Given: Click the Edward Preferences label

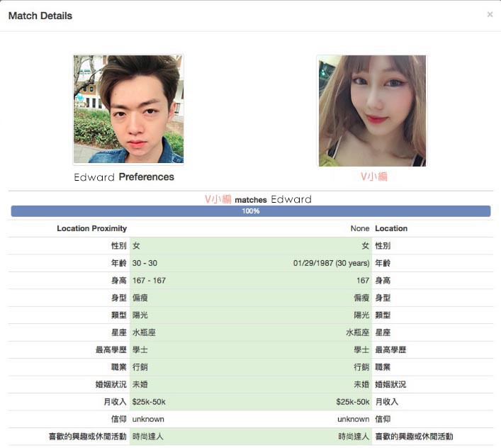Looking at the screenshot, I should coord(124,177).
